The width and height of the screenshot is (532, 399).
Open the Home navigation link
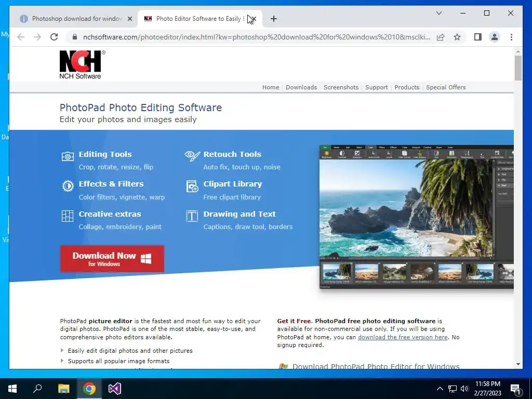click(270, 87)
